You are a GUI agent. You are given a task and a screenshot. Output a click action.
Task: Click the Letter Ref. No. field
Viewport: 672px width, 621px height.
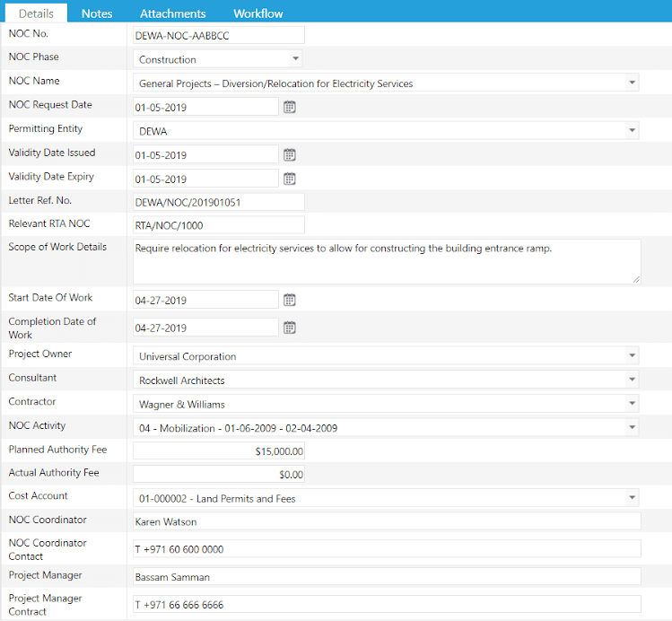(x=219, y=202)
